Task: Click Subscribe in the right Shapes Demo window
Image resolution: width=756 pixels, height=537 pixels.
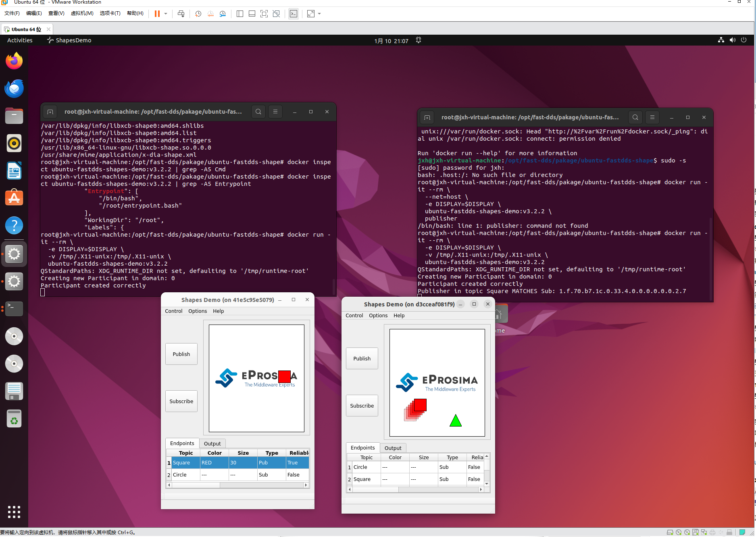Action: coord(362,405)
